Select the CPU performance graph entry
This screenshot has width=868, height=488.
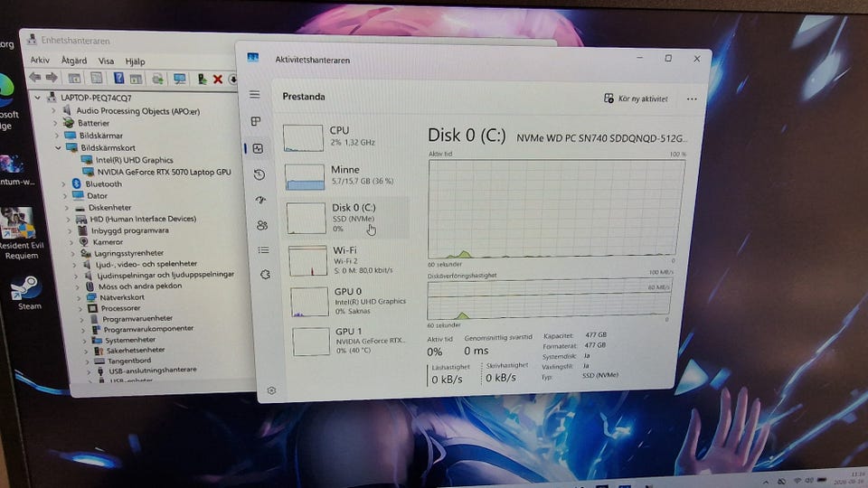344,137
